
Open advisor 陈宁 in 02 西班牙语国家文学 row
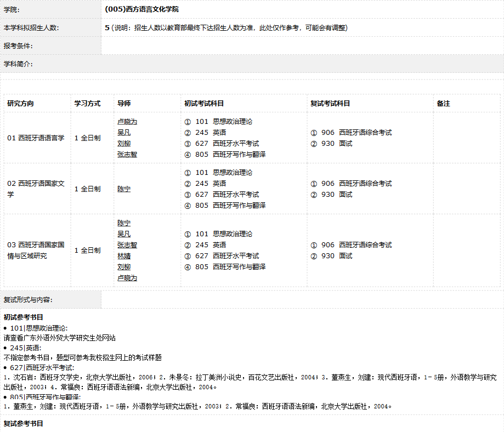click(123, 189)
